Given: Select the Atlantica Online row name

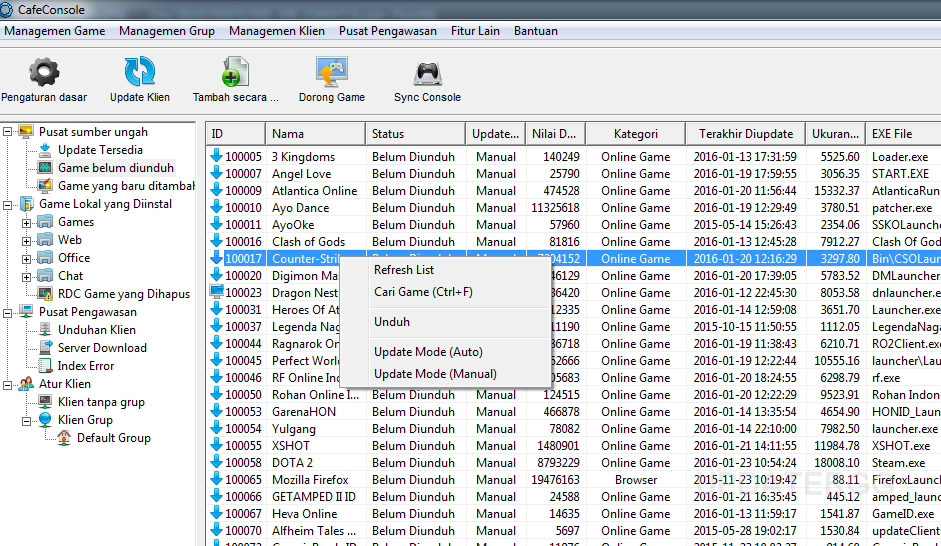Looking at the screenshot, I should tap(314, 191).
